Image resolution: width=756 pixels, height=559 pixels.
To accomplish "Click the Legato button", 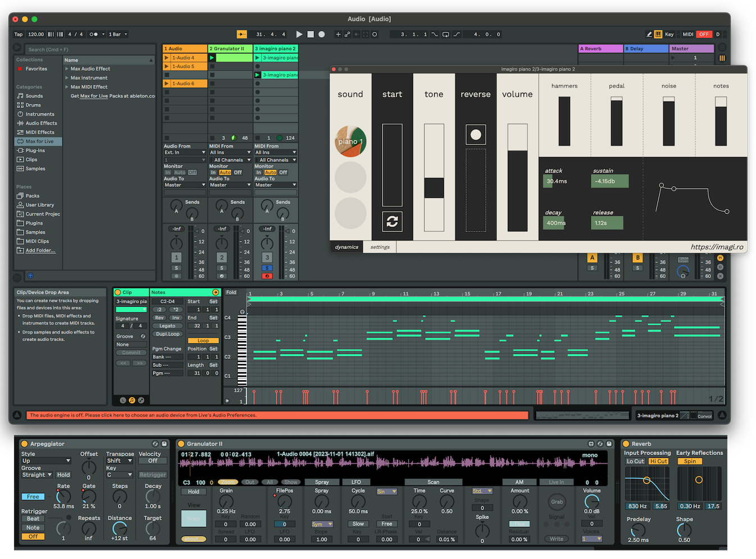I will (x=167, y=326).
